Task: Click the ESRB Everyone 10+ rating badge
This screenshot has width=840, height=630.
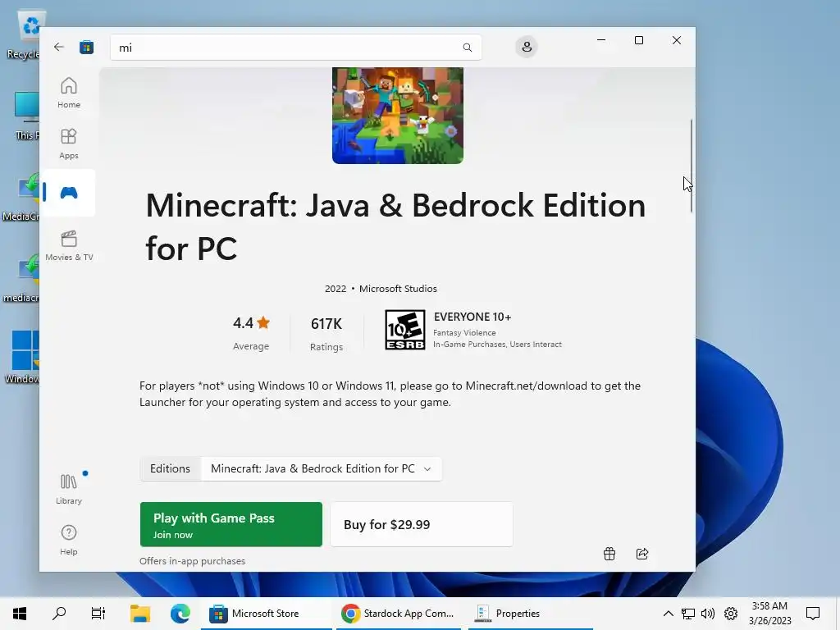Action: [405, 330]
